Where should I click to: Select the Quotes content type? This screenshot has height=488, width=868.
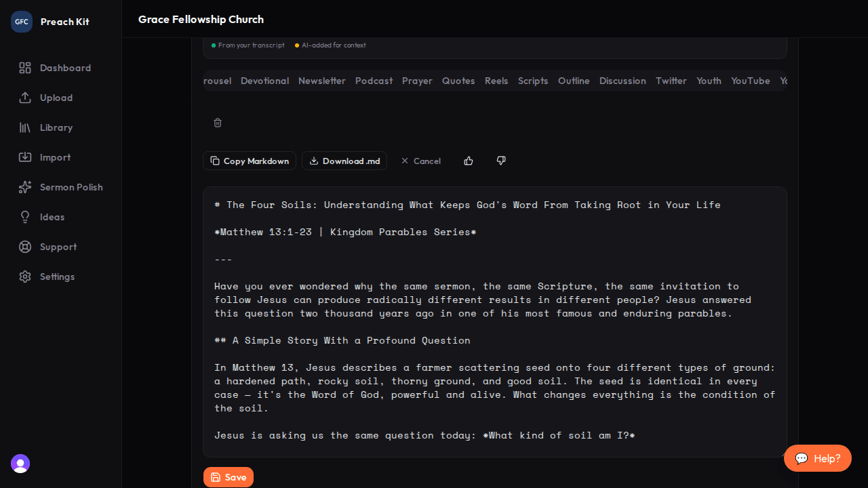pyautogui.click(x=458, y=81)
